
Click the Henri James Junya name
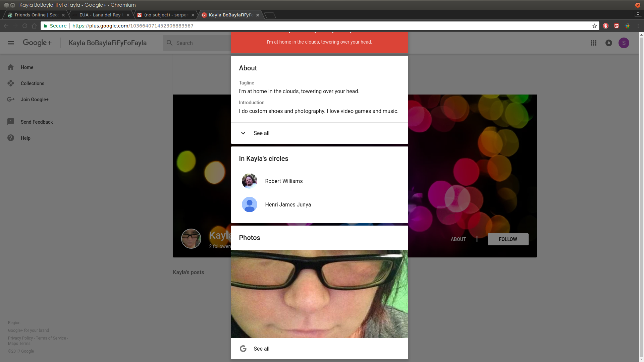pos(288,204)
